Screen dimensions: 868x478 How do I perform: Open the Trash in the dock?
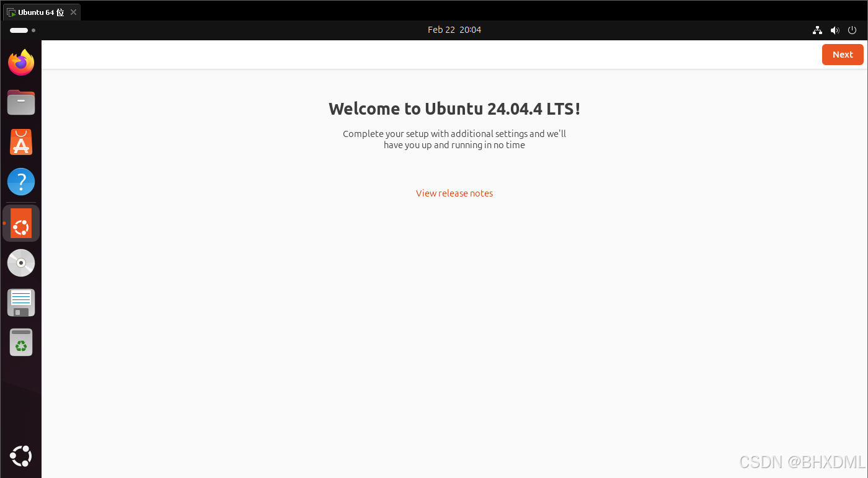(x=21, y=342)
